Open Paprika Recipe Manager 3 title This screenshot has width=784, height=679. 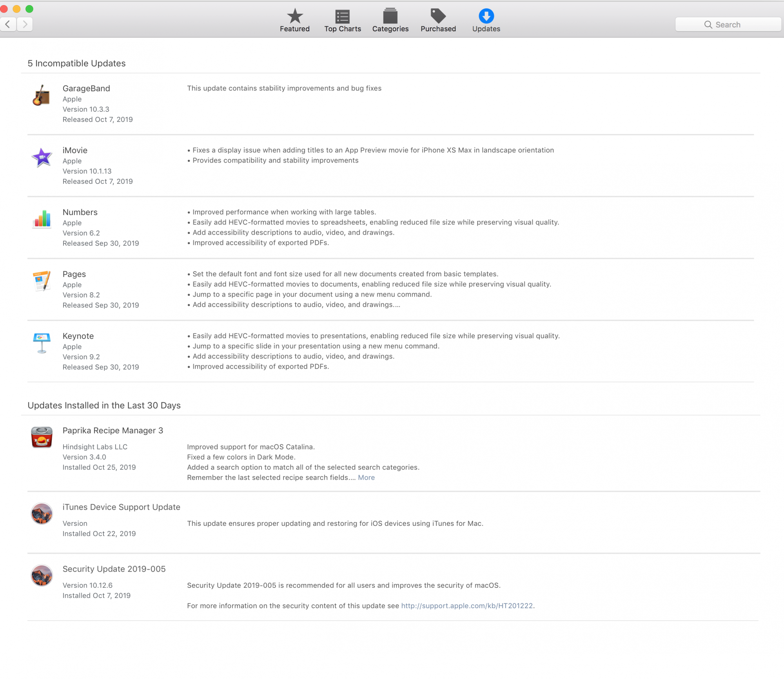(x=113, y=431)
